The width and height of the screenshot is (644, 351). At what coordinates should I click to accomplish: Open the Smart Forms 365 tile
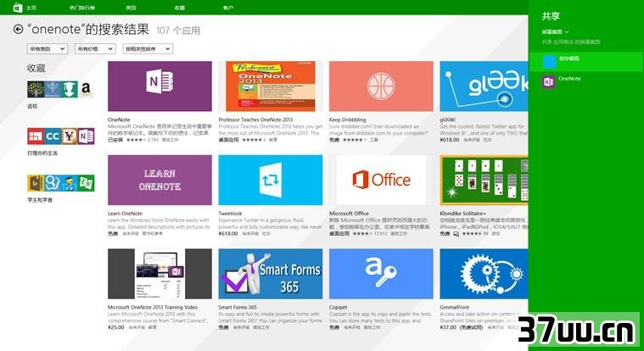(271, 274)
